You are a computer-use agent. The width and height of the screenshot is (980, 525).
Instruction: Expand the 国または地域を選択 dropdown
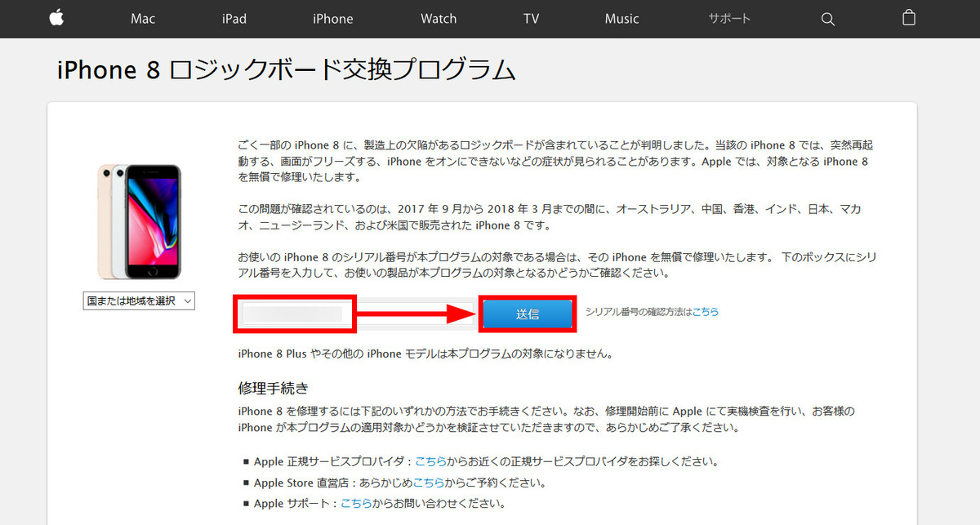click(x=139, y=301)
